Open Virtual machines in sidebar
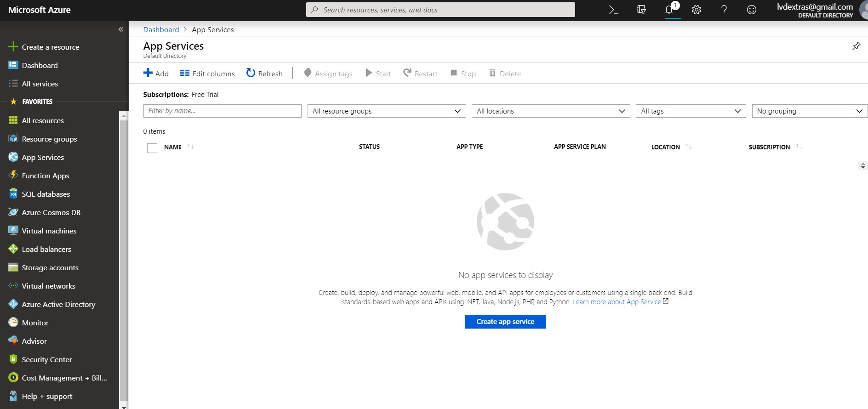The width and height of the screenshot is (868, 409). point(49,231)
